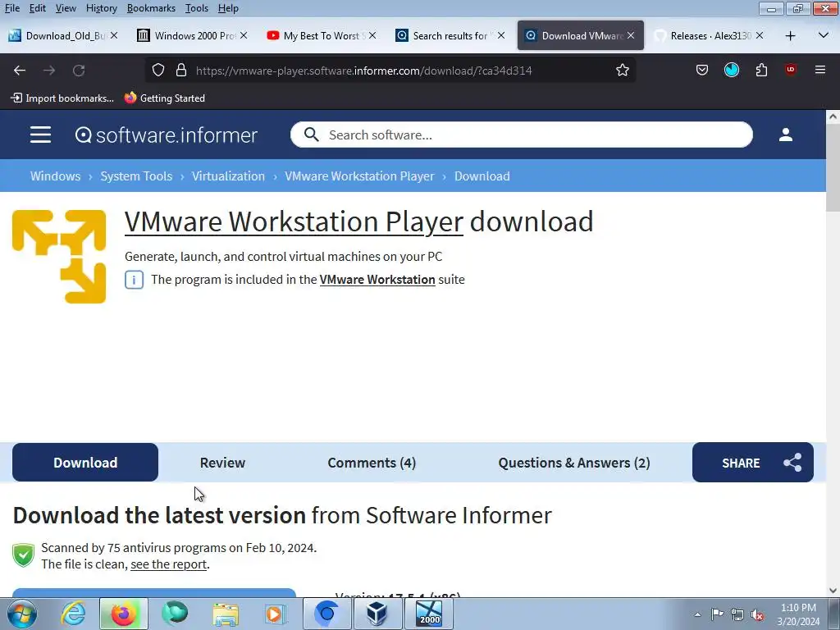The width and height of the screenshot is (840, 630).
Task: Open the VMware Workstation suite link
Action: (x=377, y=280)
